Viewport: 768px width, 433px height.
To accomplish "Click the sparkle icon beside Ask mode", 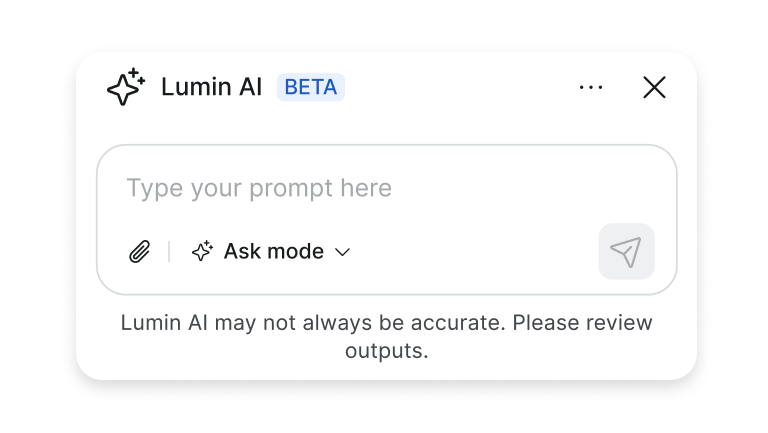I will coord(202,252).
